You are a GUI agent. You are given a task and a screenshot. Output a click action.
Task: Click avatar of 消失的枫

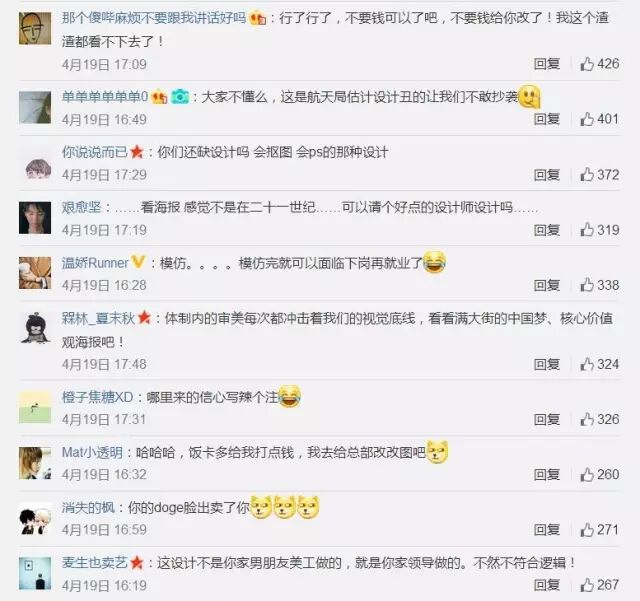pyautogui.click(x=35, y=520)
